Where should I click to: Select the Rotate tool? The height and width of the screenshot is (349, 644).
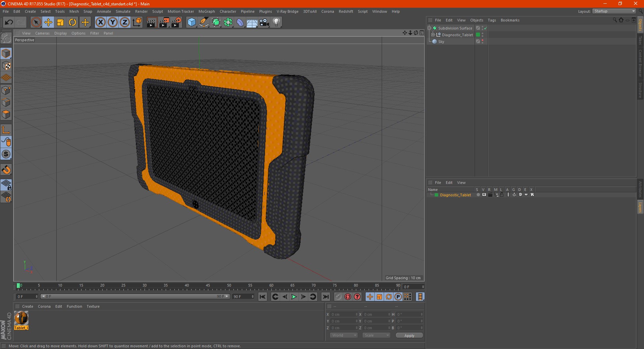[72, 22]
